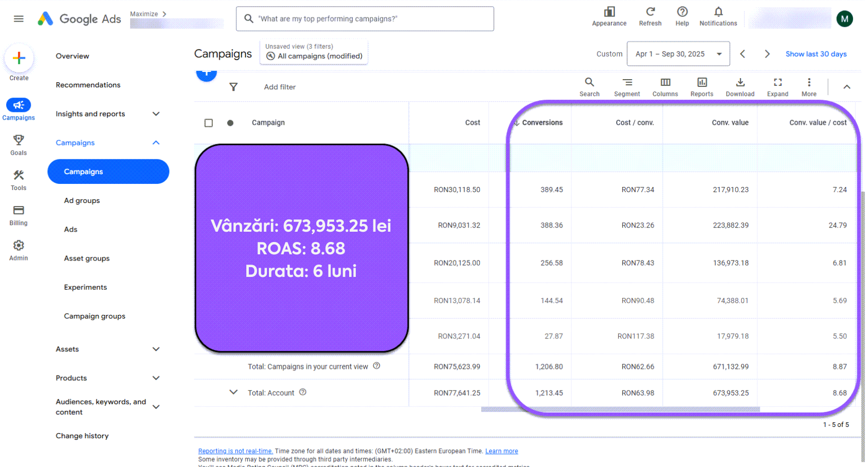Open Asset groups

87,258
